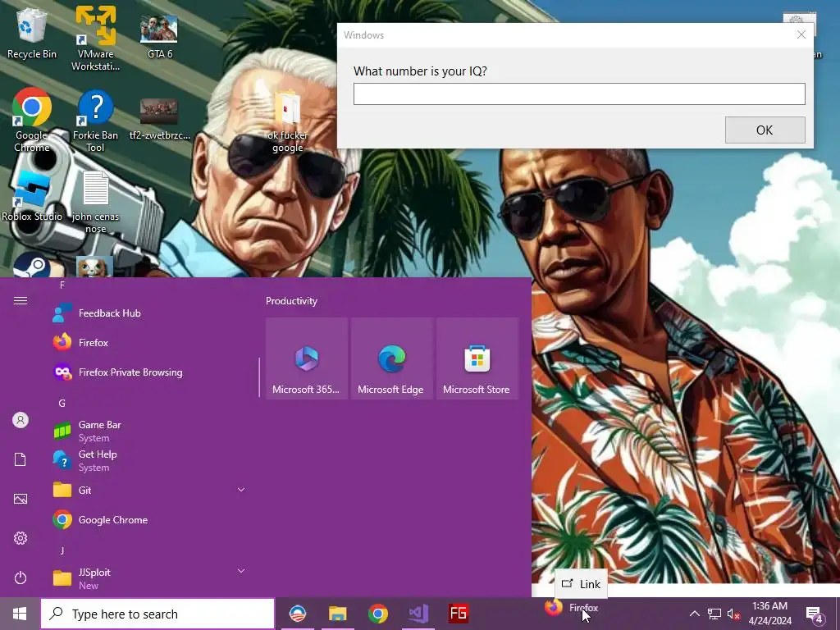
Task: Open the Obama-logo app on the taskbar
Action: click(x=298, y=614)
